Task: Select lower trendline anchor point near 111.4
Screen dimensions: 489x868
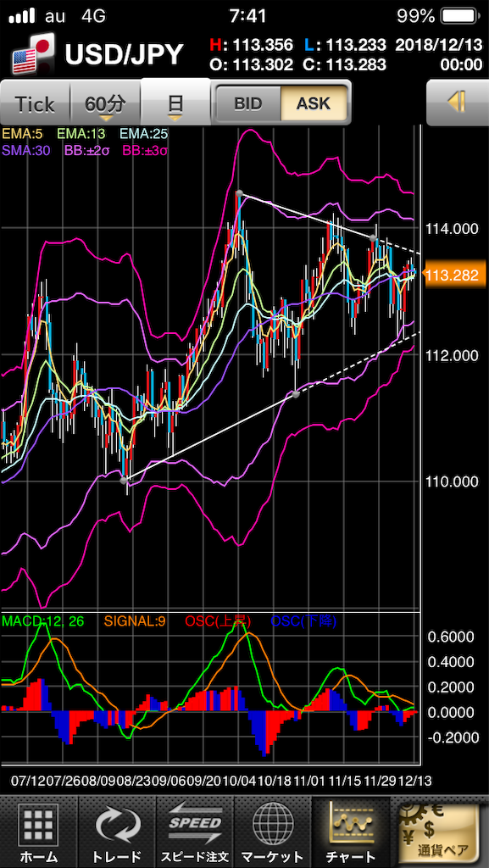Action: coord(296,394)
